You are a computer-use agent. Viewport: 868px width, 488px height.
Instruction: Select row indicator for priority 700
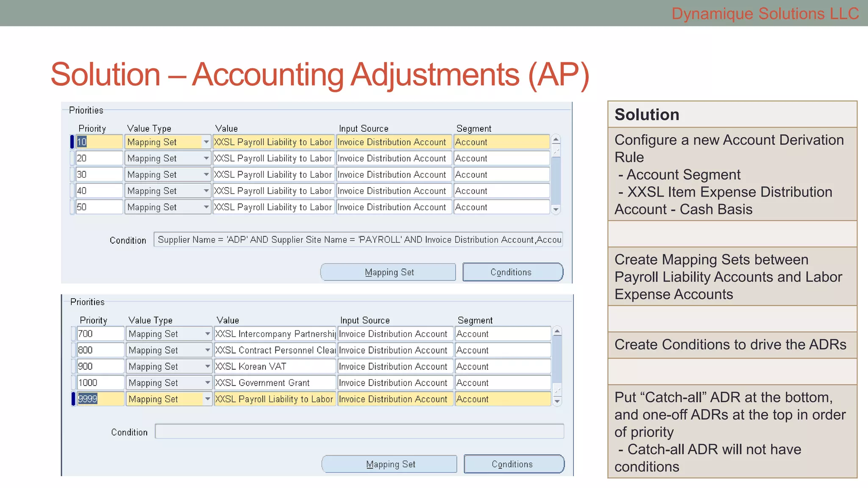74,334
